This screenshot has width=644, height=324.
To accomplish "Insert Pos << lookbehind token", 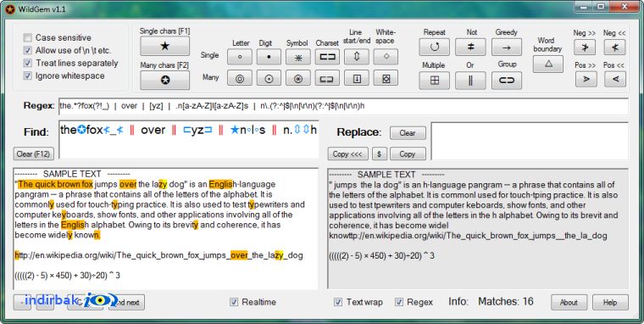I will click(x=615, y=80).
